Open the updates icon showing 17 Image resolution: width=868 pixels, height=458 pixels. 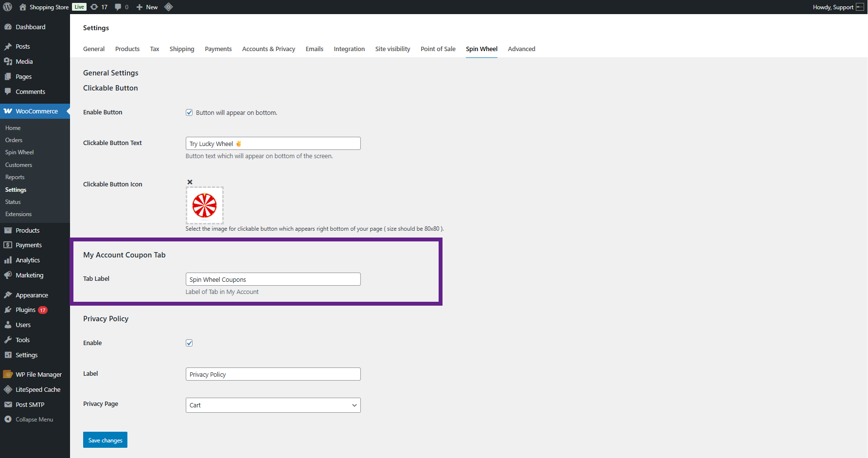click(99, 7)
